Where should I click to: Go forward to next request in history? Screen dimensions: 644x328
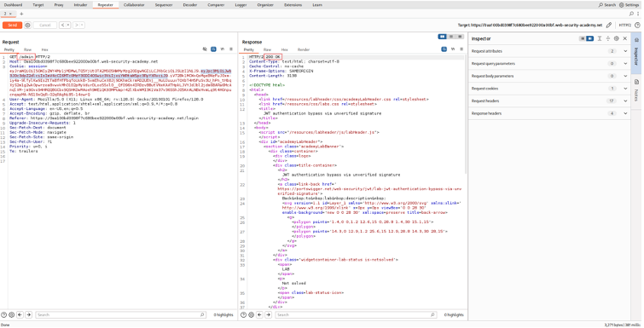click(77, 25)
